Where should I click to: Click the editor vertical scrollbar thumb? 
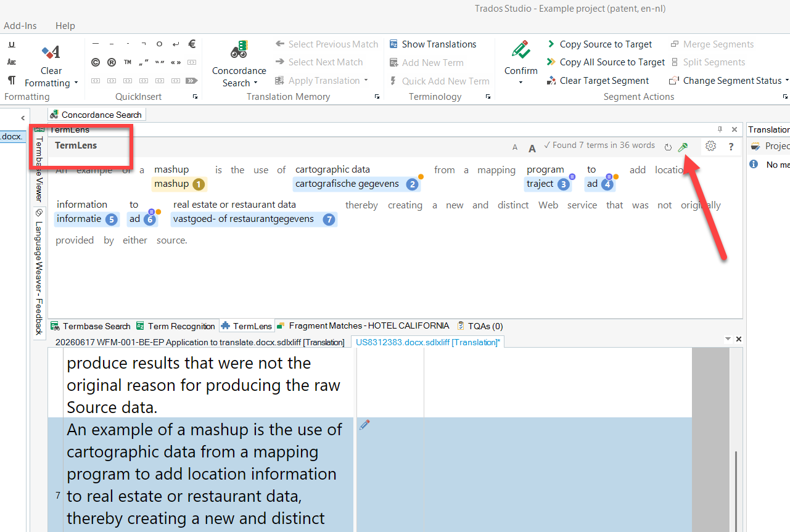tap(735, 491)
